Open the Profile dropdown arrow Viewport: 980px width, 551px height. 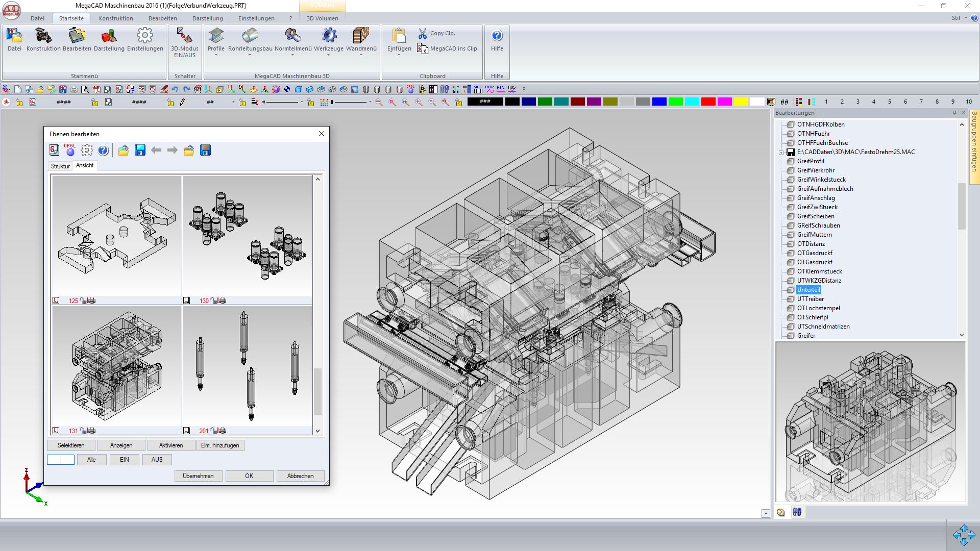216,55
